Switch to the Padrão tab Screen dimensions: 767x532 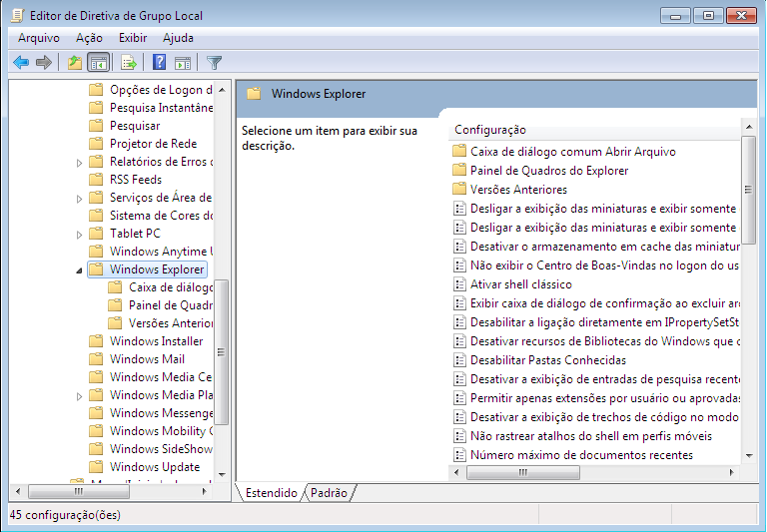point(329,493)
